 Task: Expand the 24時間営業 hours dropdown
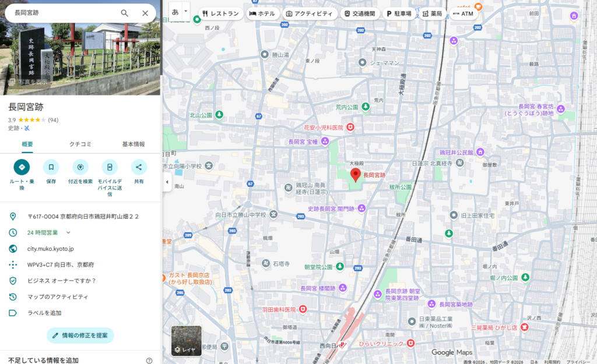(68, 232)
